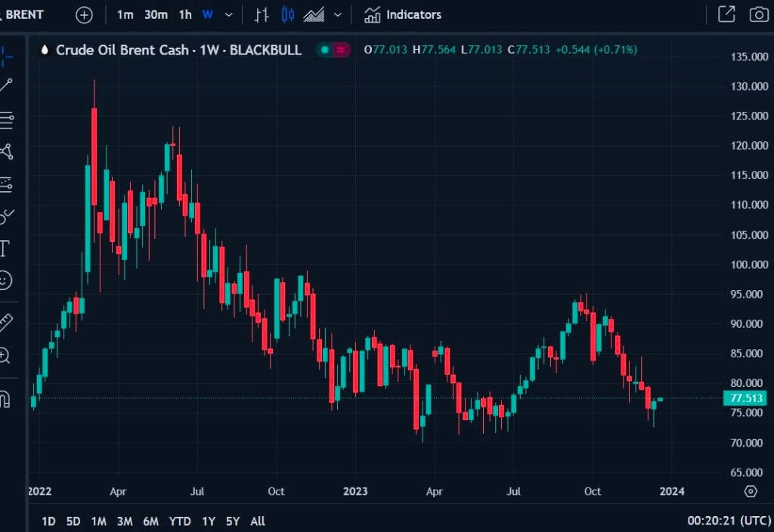Switch to the 30m timeframe

point(156,15)
